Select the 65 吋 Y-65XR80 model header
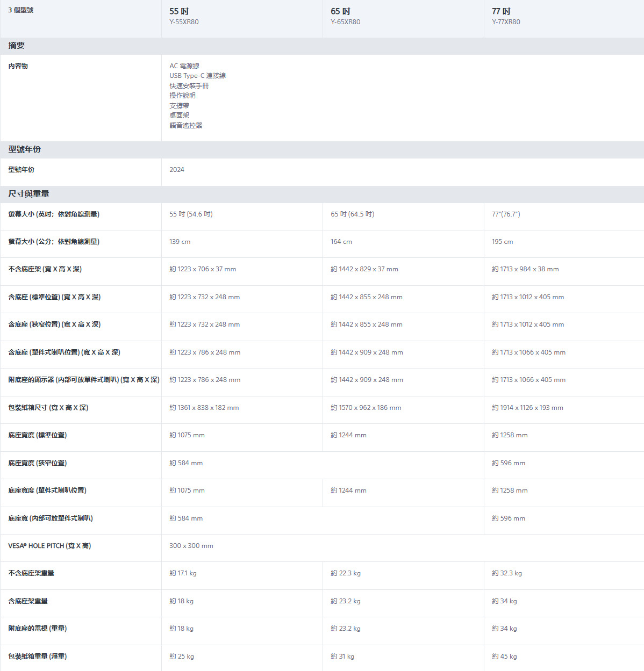Screen dimensions: 644x671 click(x=345, y=16)
